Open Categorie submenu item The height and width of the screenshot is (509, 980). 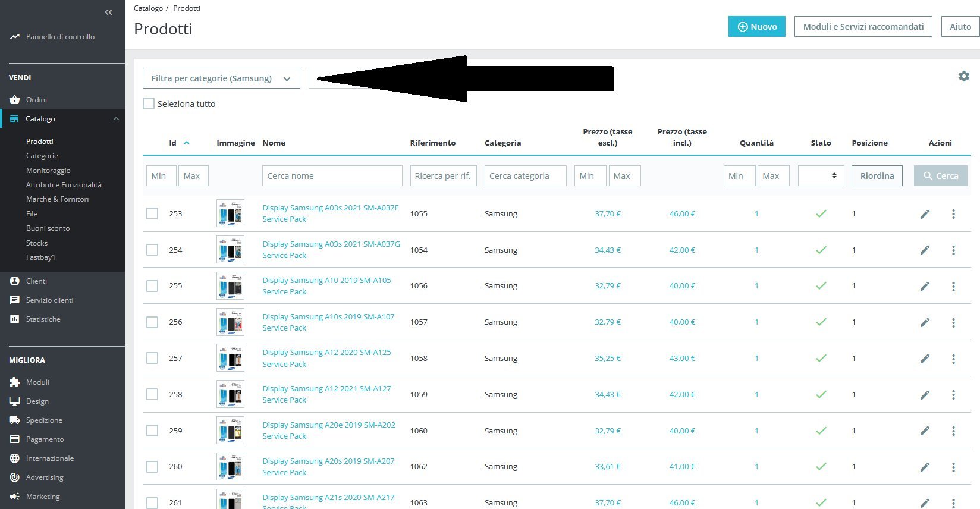point(42,156)
